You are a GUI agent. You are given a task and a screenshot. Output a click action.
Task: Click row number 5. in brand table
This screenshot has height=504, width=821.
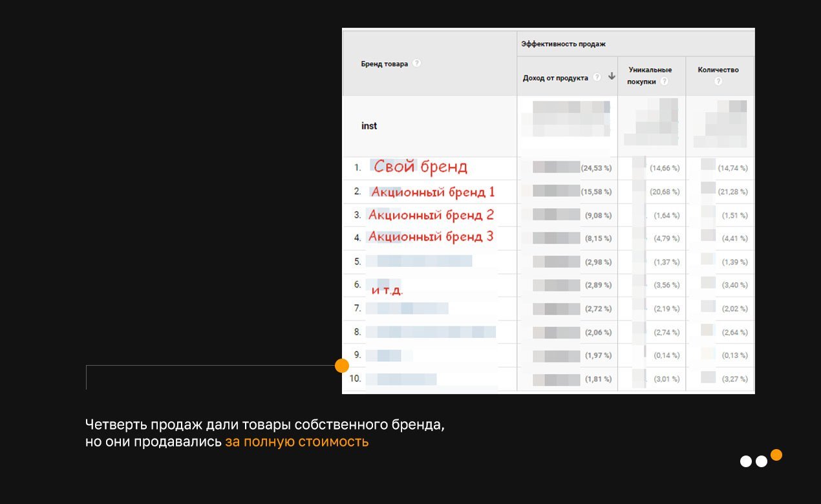click(x=357, y=262)
